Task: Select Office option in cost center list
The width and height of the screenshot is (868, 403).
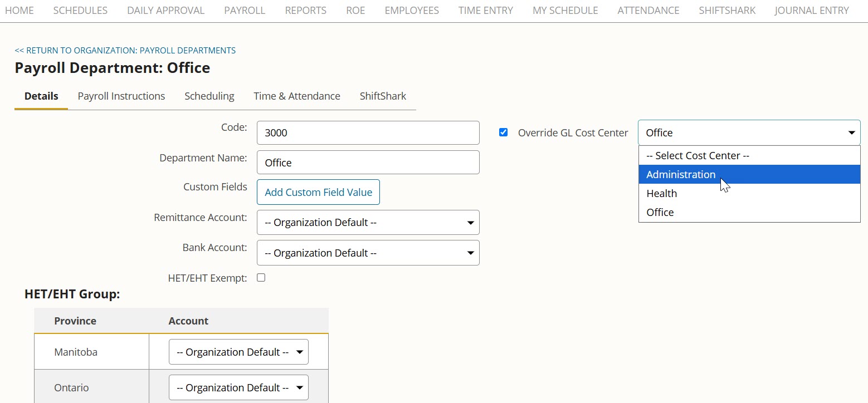Action: pyautogui.click(x=749, y=212)
